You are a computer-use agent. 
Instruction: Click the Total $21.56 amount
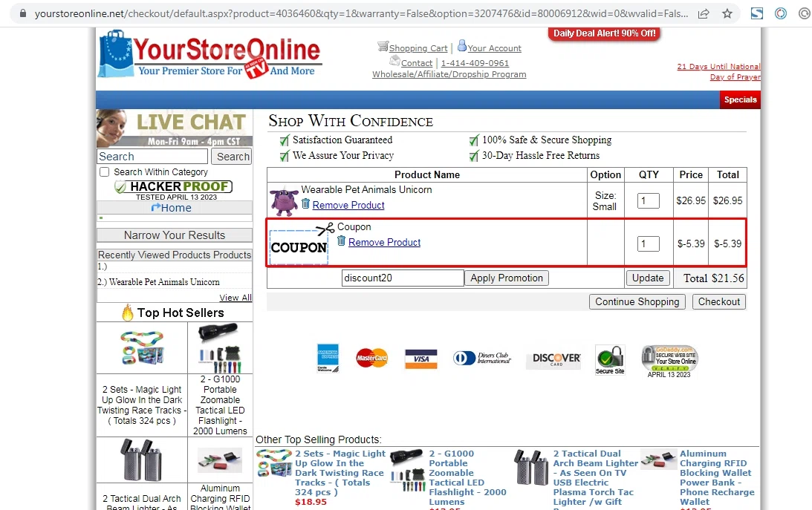click(714, 278)
